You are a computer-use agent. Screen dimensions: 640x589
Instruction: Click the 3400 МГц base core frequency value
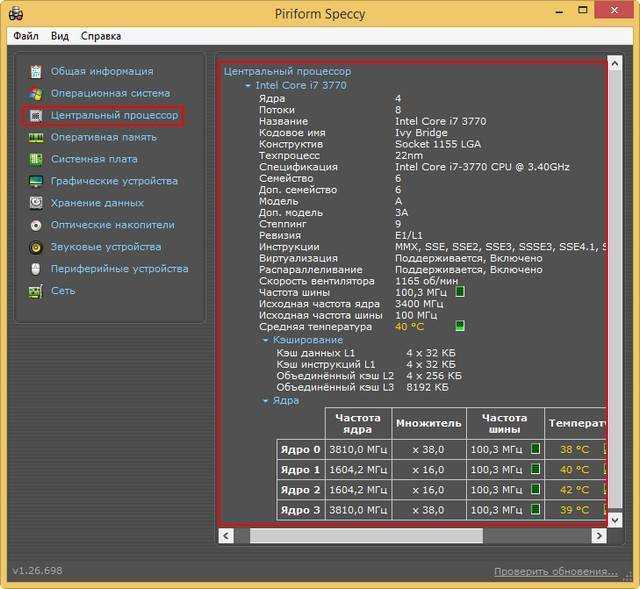click(x=419, y=304)
